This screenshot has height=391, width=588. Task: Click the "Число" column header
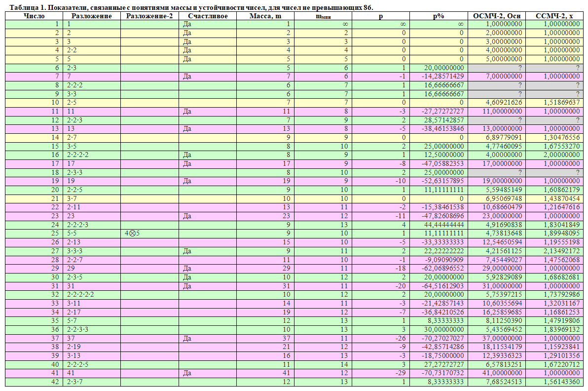[34, 16]
